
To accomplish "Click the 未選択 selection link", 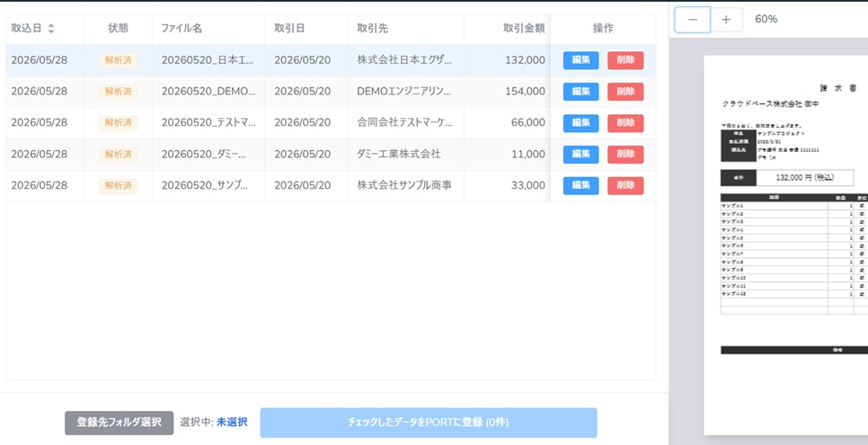I will (232, 423).
